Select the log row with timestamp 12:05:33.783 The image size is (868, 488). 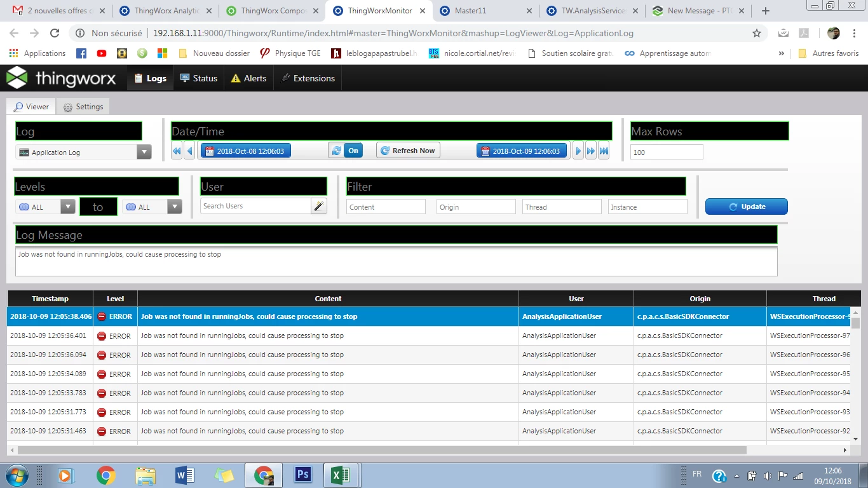pyautogui.click(x=429, y=393)
